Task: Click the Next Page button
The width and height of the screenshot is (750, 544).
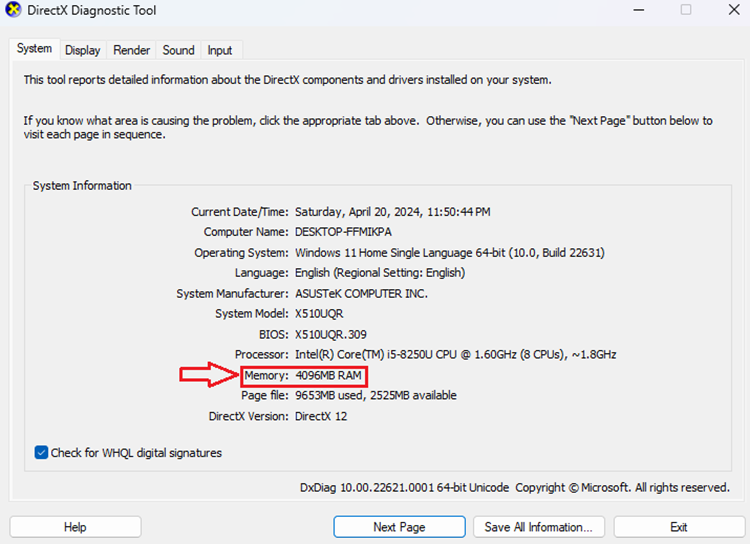Action: (x=399, y=527)
